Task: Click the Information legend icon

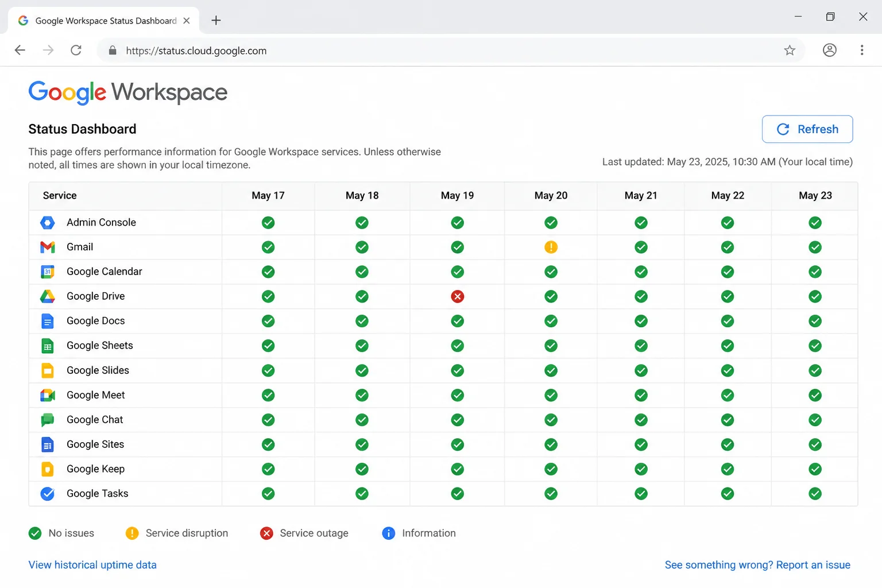Action: [389, 533]
